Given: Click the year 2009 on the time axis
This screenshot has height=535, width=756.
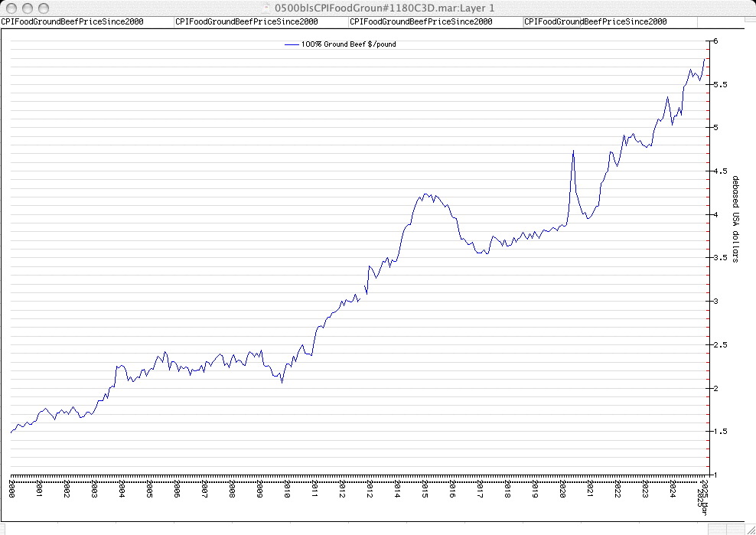Looking at the screenshot, I should (259, 488).
